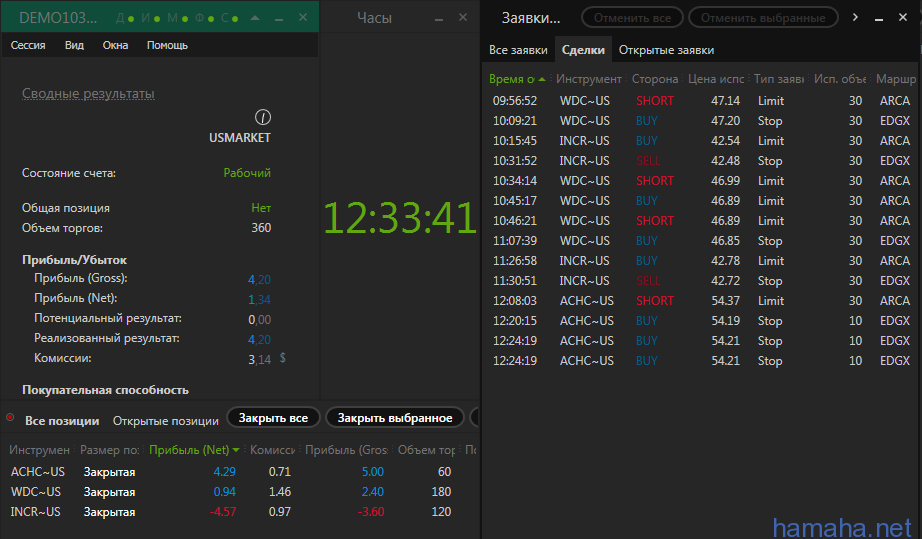Show more toolbar buttons with chevron in Заявки window
The width and height of the screenshot is (922, 539).
855,18
